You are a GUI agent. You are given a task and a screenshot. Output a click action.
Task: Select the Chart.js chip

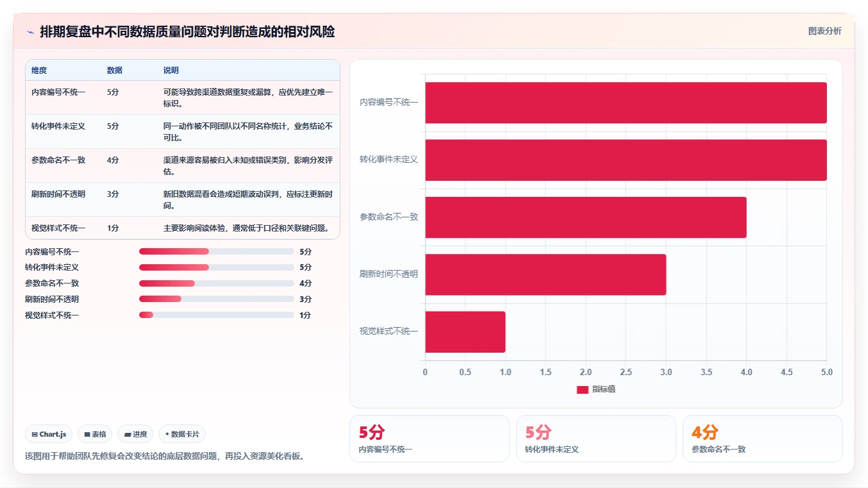click(x=49, y=434)
